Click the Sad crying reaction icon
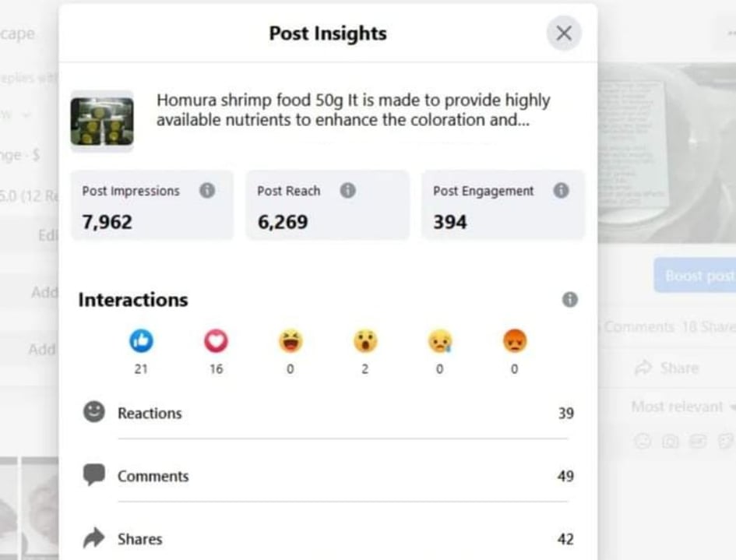 click(x=439, y=340)
